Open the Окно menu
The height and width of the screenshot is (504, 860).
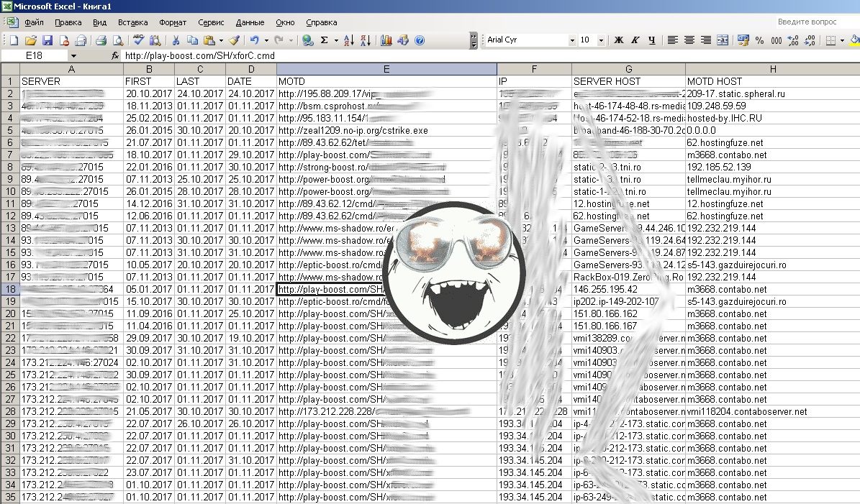coord(285,22)
